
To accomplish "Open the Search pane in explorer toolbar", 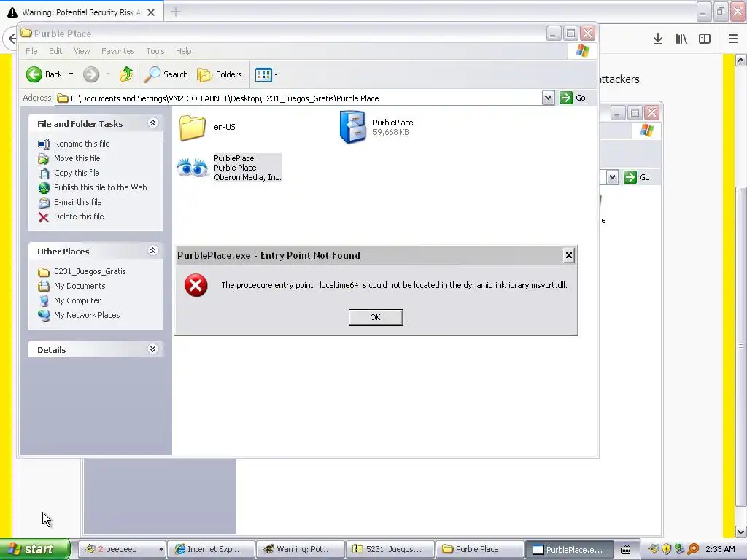I will click(x=166, y=74).
